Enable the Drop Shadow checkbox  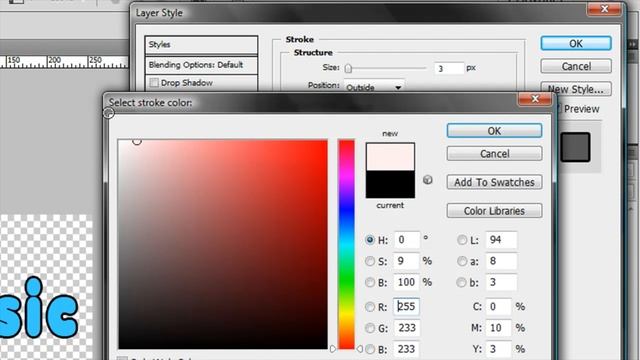(x=154, y=83)
